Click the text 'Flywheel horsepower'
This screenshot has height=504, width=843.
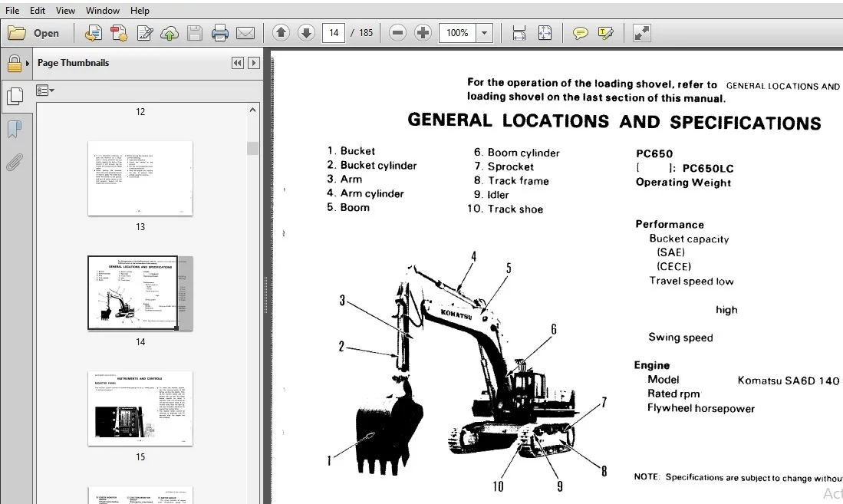[x=701, y=408]
